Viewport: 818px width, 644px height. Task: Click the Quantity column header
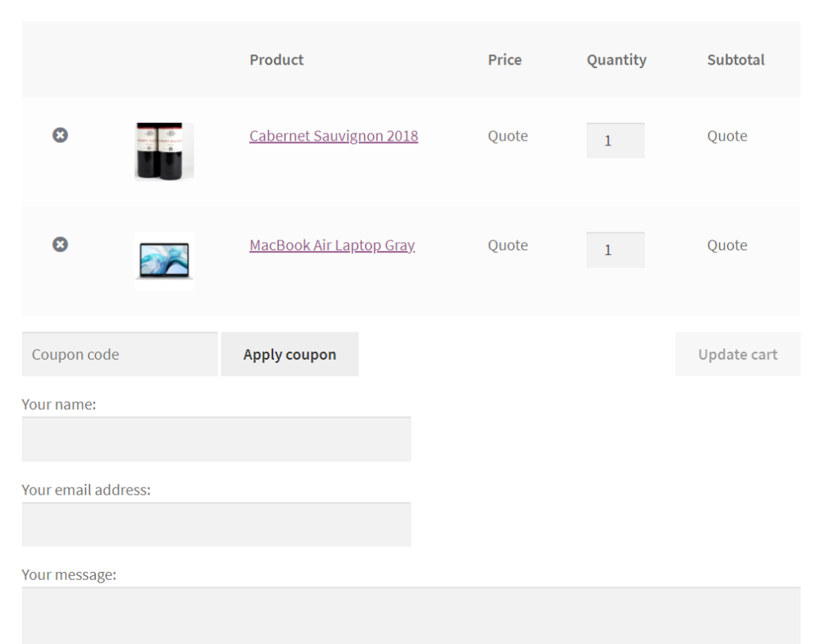coord(617,60)
